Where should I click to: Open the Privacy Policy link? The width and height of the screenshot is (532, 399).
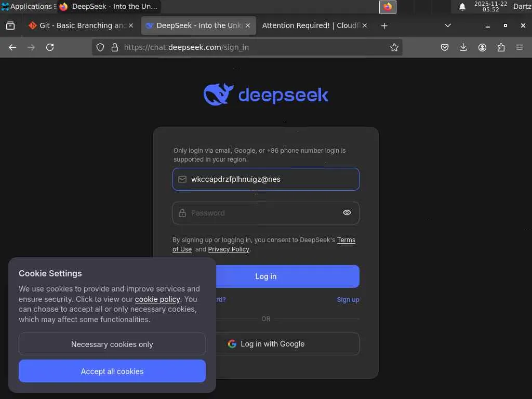click(229, 249)
